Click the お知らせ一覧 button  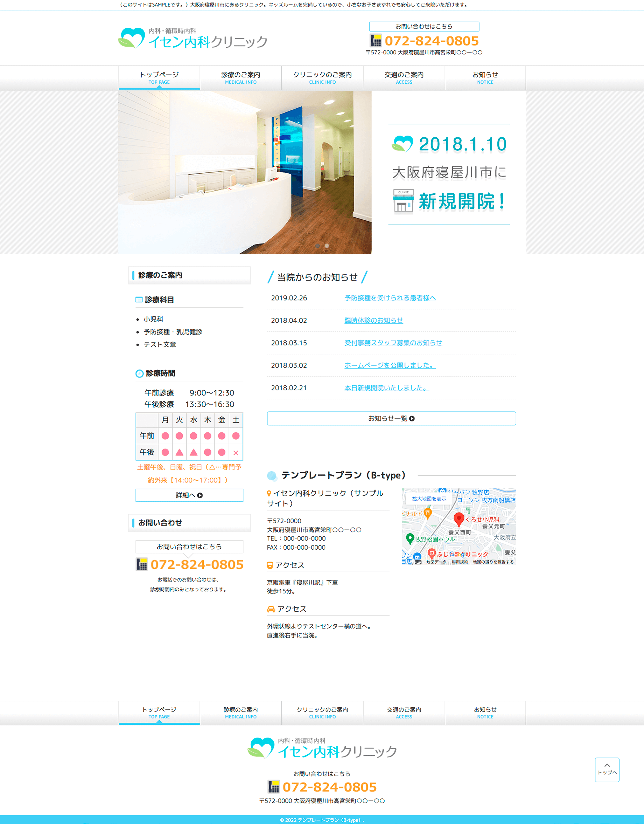click(391, 418)
